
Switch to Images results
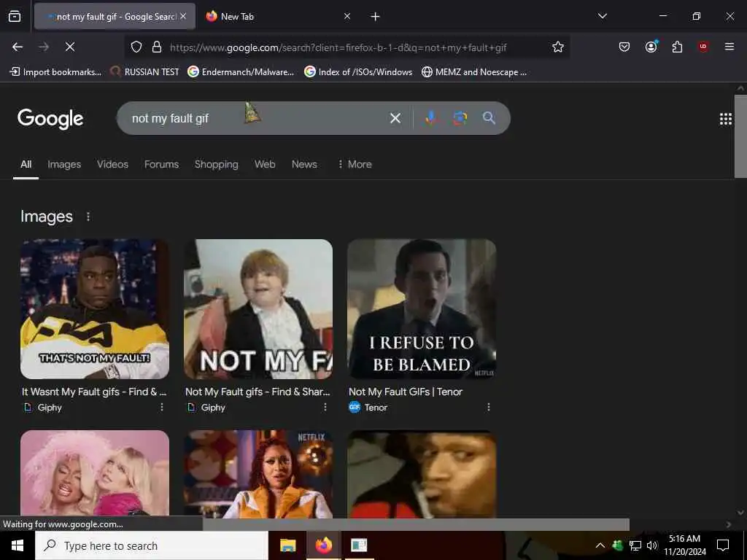click(x=64, y=164)
